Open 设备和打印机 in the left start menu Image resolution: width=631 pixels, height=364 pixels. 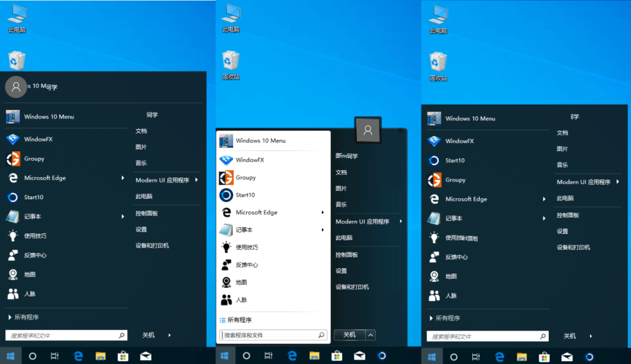[152, 245]
